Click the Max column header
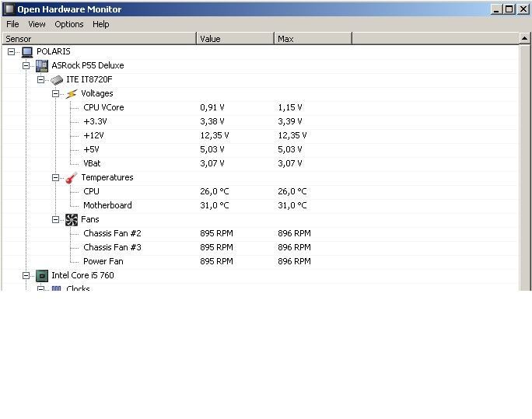The height and width of the screenshot is (419, 532). click(313, 39)
